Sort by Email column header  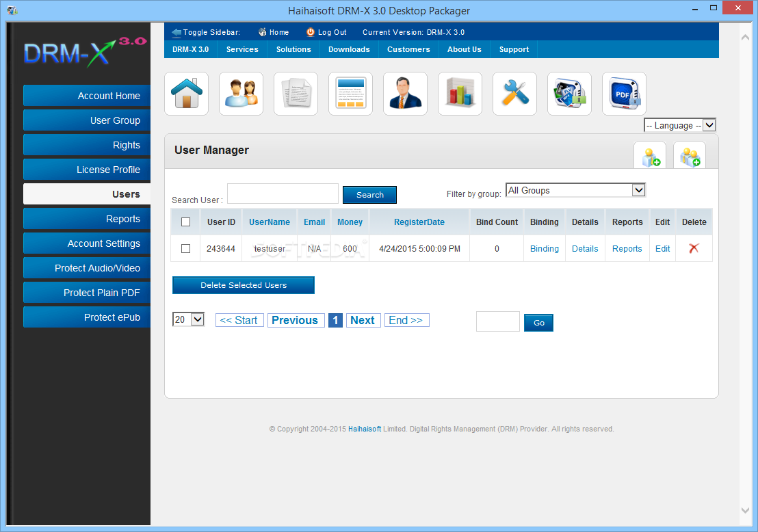tap(314, 222)
